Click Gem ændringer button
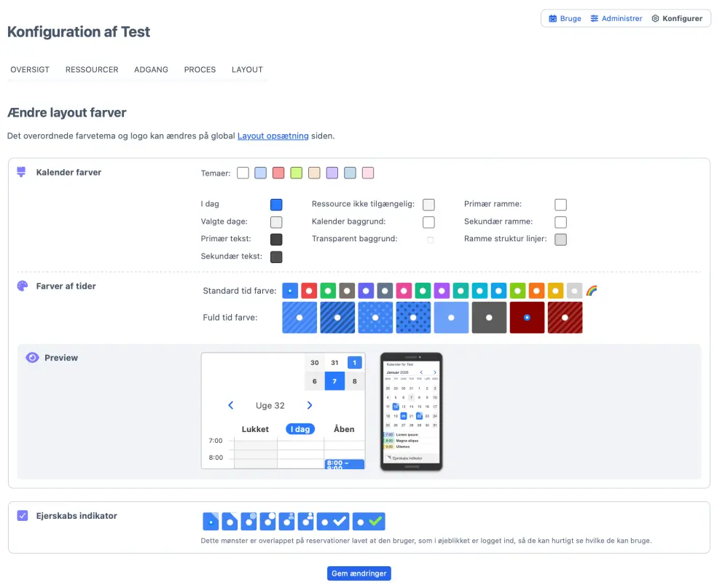The width and height of the screenshot is (717, 588). tap(359, 573)
